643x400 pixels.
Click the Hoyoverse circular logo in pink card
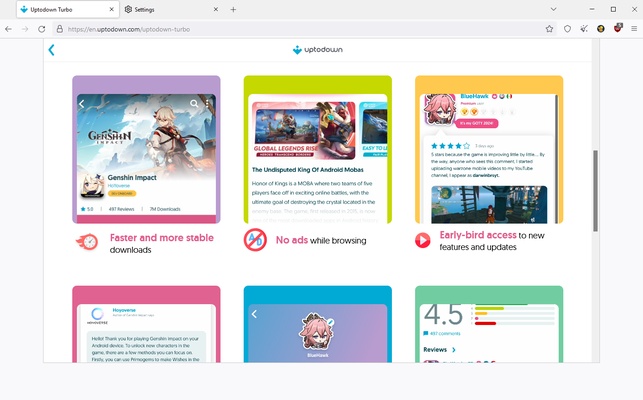click(97, 314)
